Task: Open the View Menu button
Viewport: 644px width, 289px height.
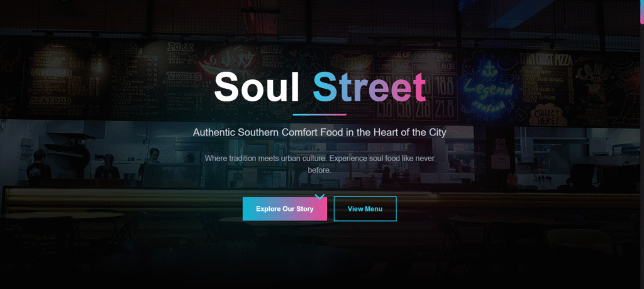Action: (365, 209)
